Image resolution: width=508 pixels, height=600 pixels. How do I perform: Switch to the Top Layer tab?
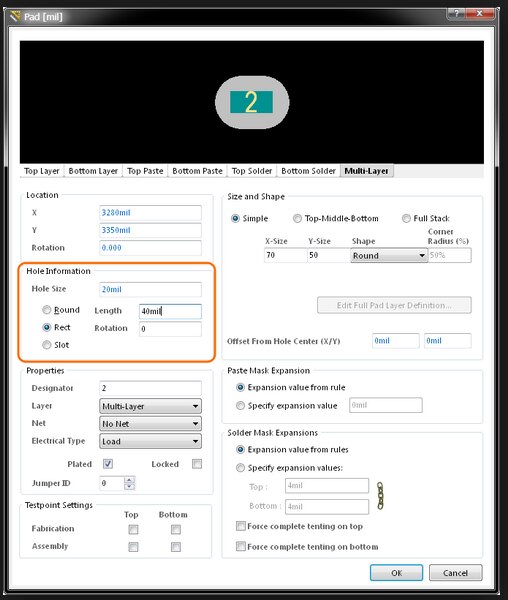[42, 171]
